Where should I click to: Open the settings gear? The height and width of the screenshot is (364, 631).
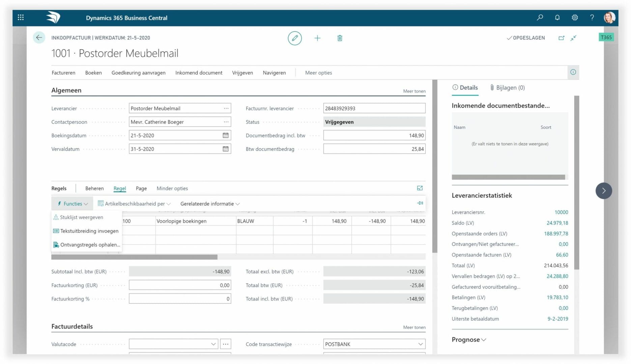click(x=575, y=18)
